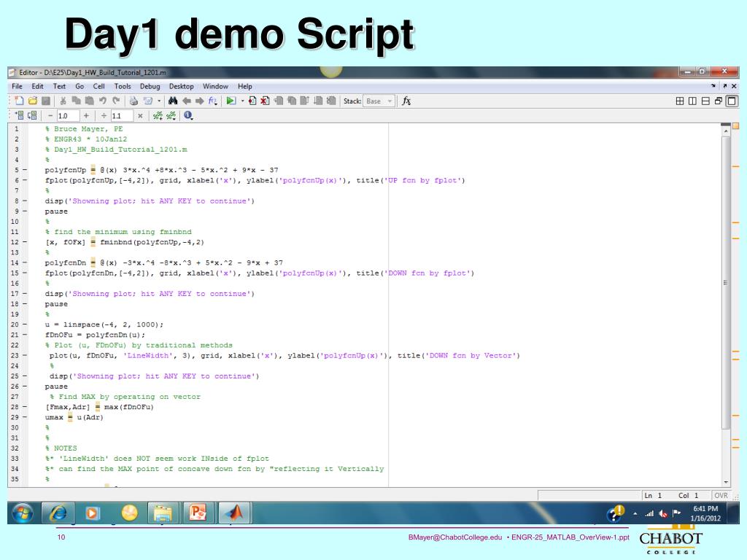
Task: Click the Undo arrow icon
Action: (x=103, y=101)
